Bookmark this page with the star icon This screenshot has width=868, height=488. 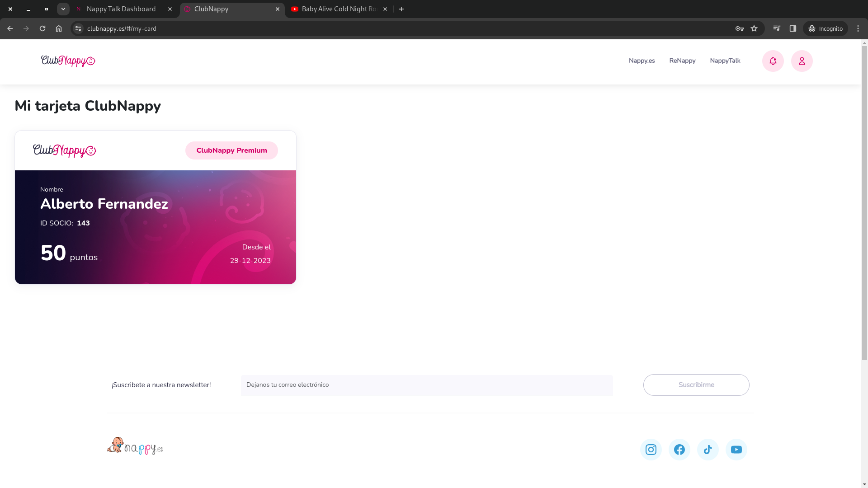tap(754, 28)
